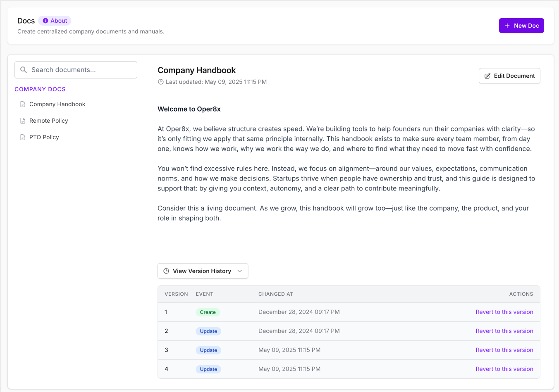
Task: Revert to version 4
Action: (504, 369)
